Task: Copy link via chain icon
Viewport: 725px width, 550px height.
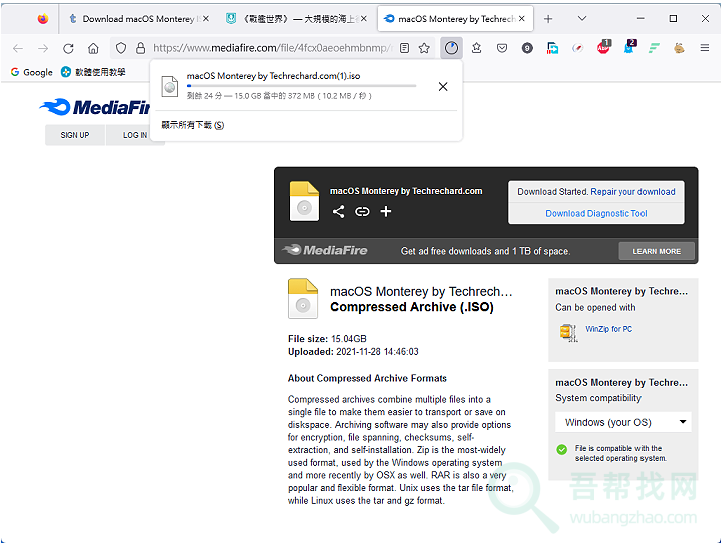Action: point(362,212)
